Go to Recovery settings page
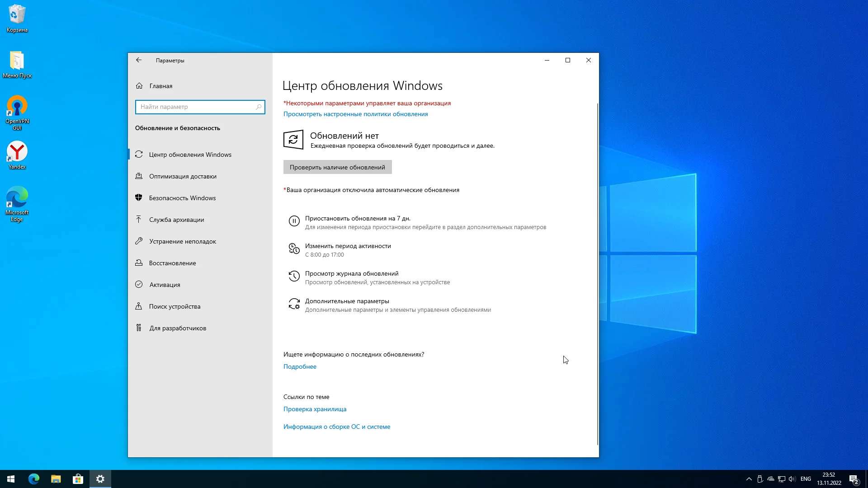 point(172,263)
